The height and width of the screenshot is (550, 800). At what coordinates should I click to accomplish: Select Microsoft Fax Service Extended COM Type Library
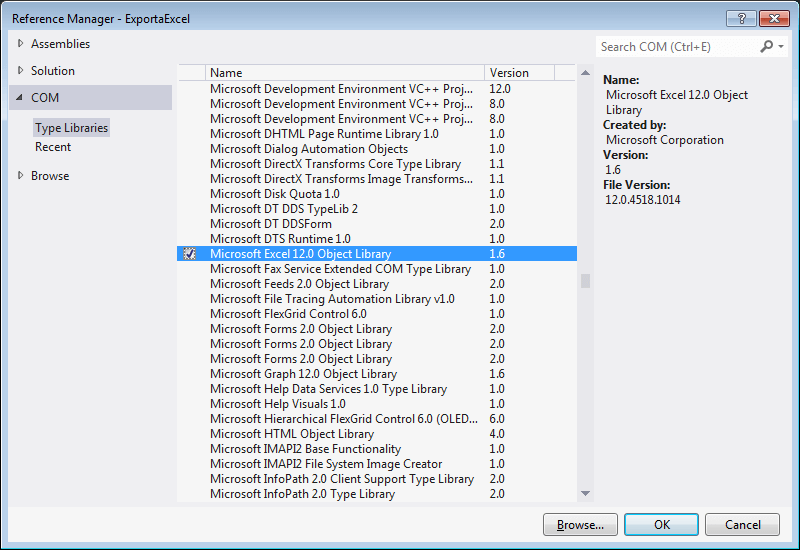click(377, 269)
